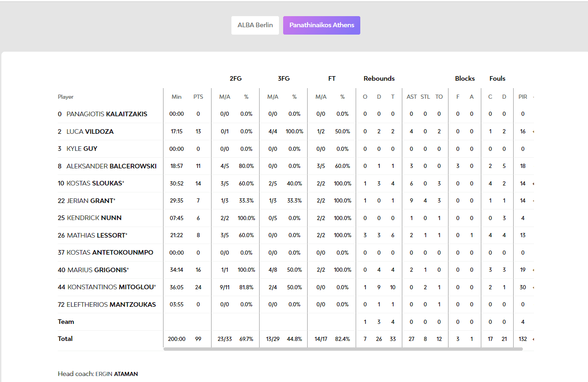The width and height of the screenshot is (588, 382).
Task: Open Kyle Guy's player page
Action: point(82,149)
